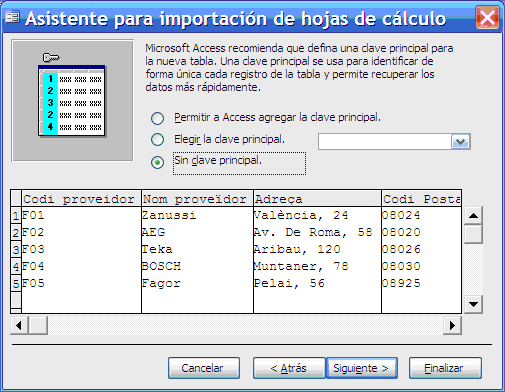Select 'Sin clave principal' radio button
The image size is (505, 392).
pyautogui.click(x=158, y=162)
